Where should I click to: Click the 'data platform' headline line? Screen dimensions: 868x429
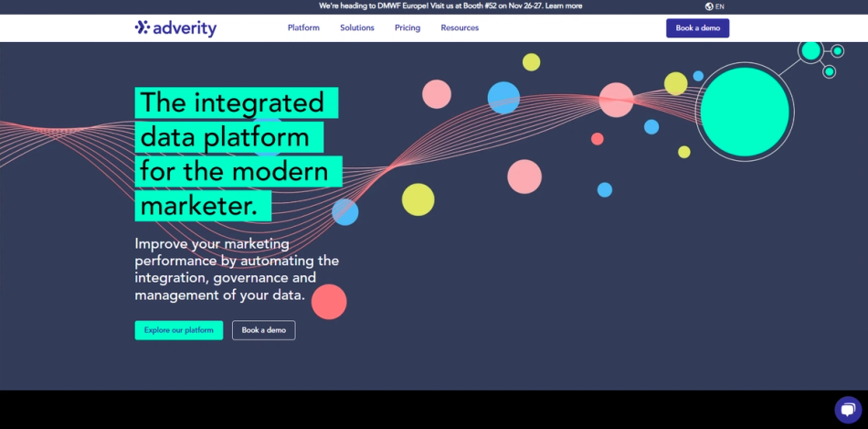point(229,137)
